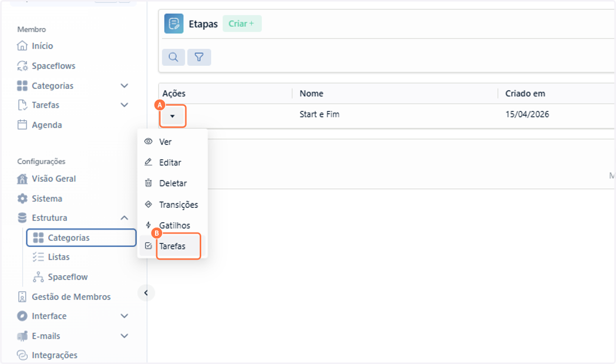Collapse the Estrutura section chevron
The height and width of the screenshot is (364, 616).
click(x=124, y=218)
